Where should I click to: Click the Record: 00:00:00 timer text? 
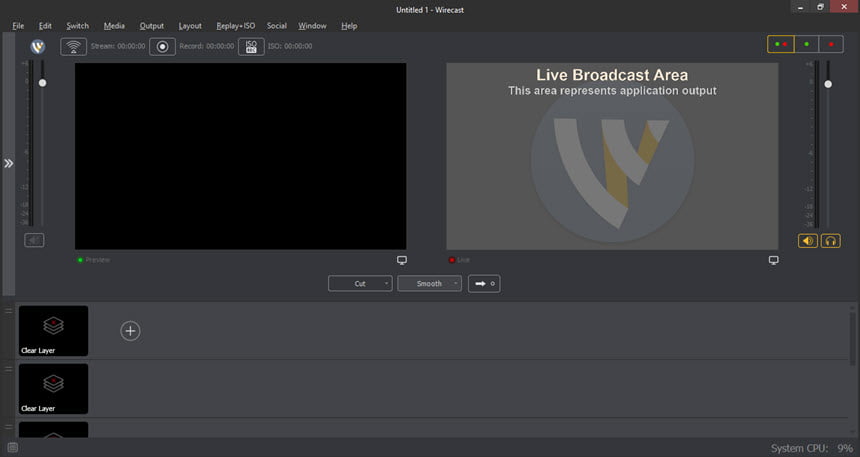coord(207,47)
